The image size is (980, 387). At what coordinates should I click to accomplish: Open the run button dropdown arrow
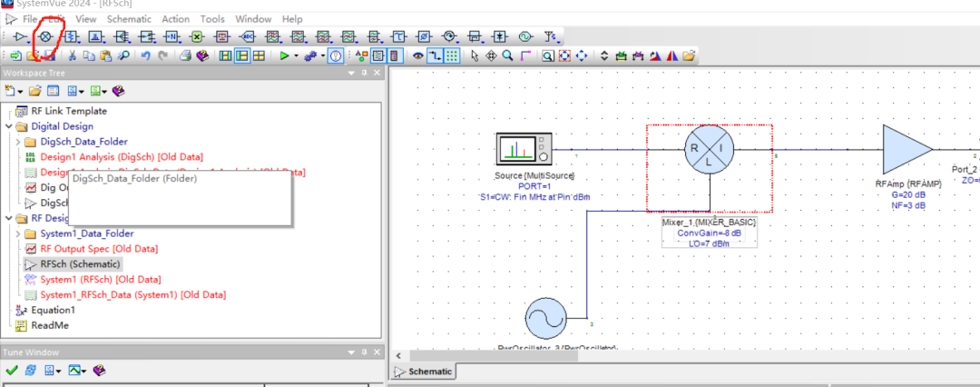point(296,56)
